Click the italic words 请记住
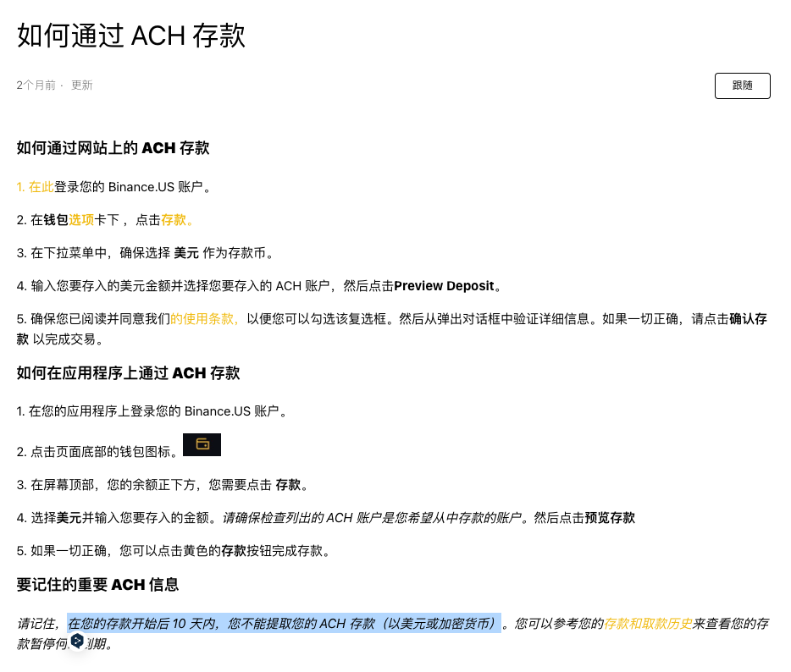This screenshot has width=791, height=672. point(36,624)
